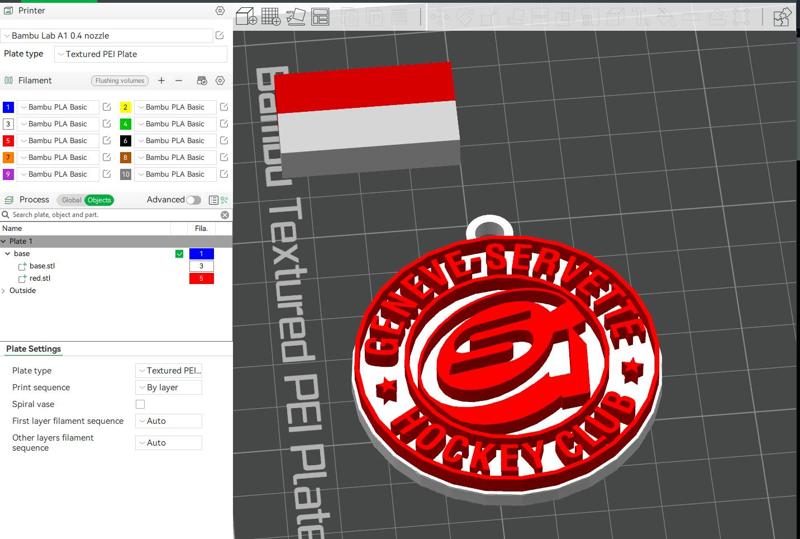
Task: Change red.stl filament 5 red cell
Action: pyautogui.click(x=202, y=278)
